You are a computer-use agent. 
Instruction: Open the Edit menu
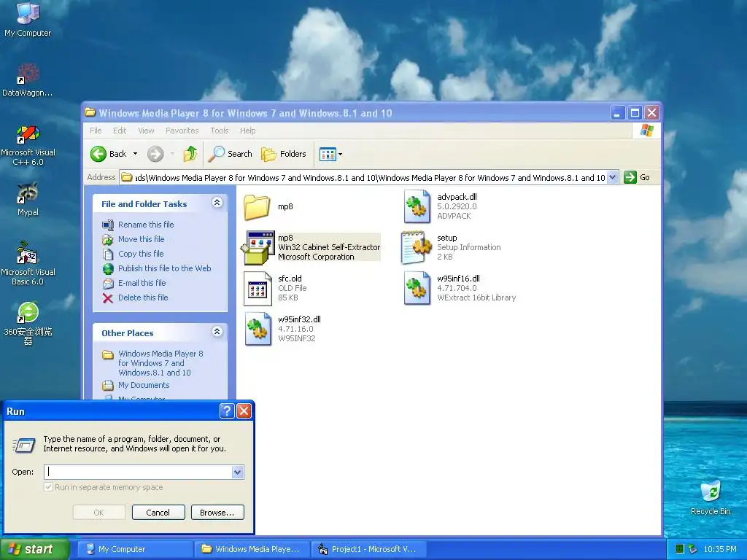point(120,131)
